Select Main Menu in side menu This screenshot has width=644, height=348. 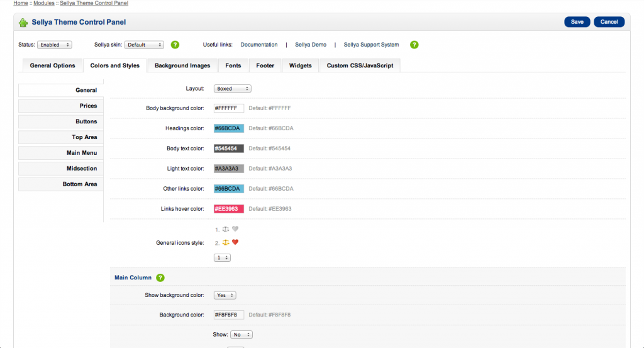61,152
